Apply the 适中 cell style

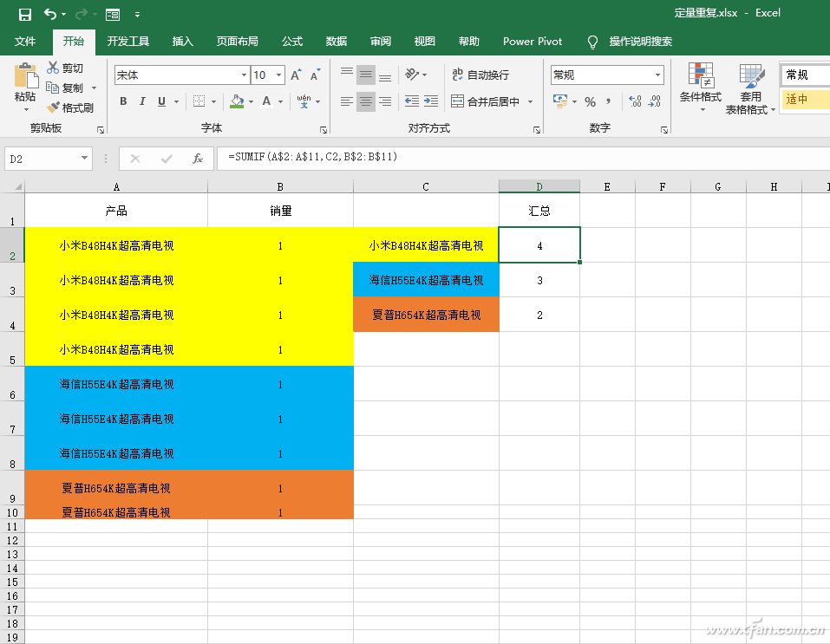click(x=805, y=99)
